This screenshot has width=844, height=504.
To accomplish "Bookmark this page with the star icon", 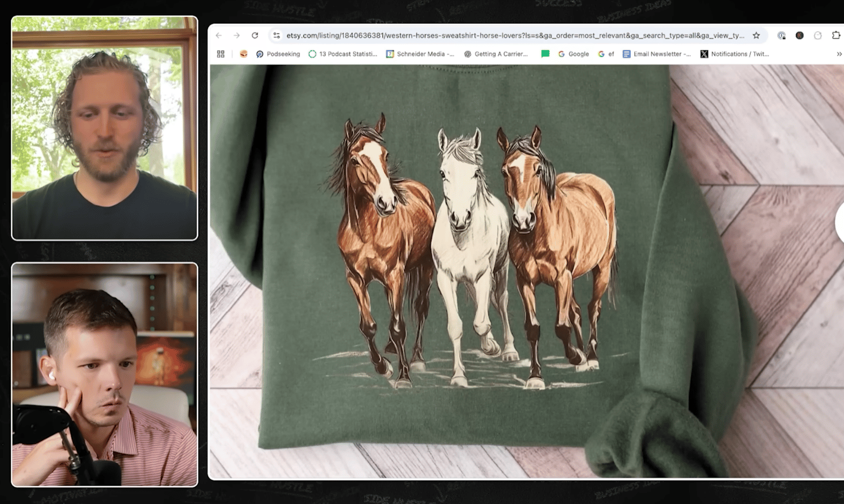I will [x=756, y=36].
